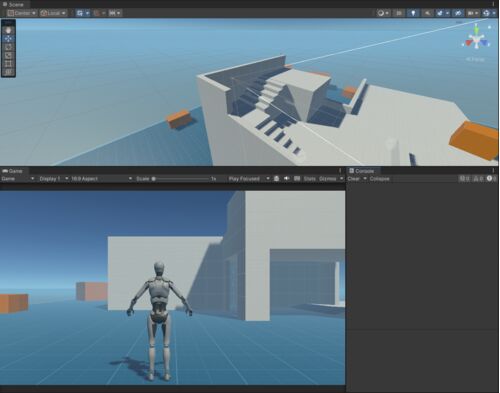
Task: Toggle scene lighting lightbulb icon
Action: coord(413,13)
